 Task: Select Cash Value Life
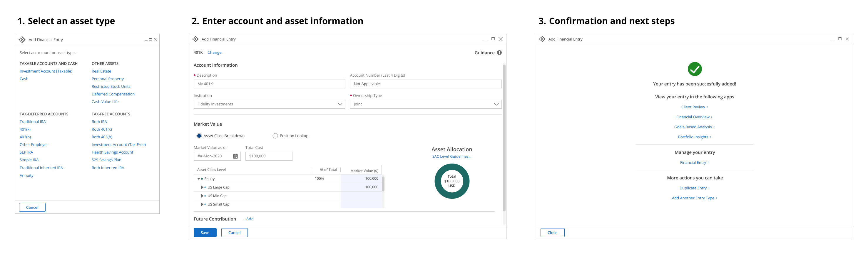[105, 102]
